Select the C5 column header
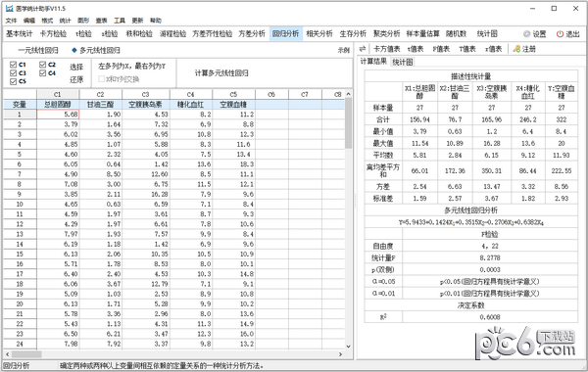 pos(233,94)
